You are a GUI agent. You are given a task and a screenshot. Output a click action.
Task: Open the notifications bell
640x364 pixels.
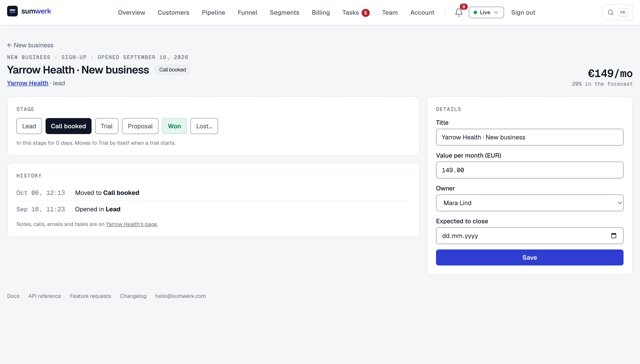[458, 12]
